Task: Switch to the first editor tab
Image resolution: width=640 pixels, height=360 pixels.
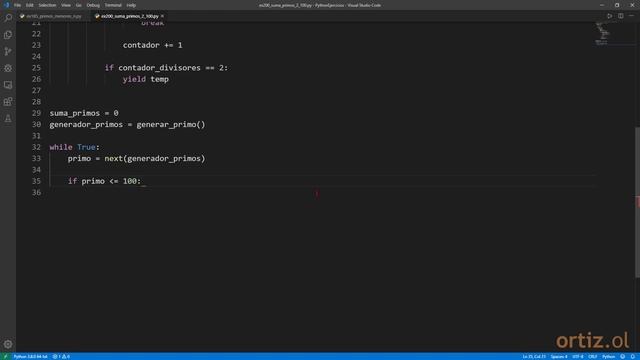Action: pyautogui.click(x=53, y=16)
